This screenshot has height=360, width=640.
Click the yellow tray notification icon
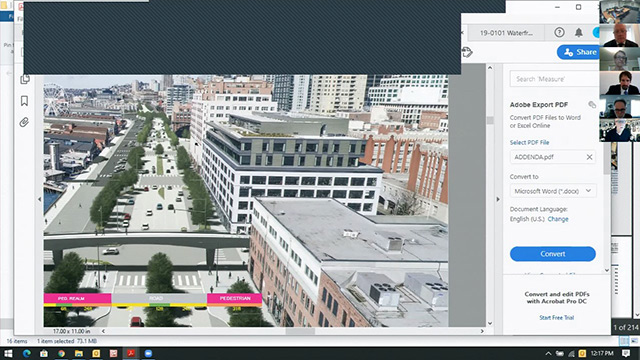pyautogui.click(x=582, y=353)
